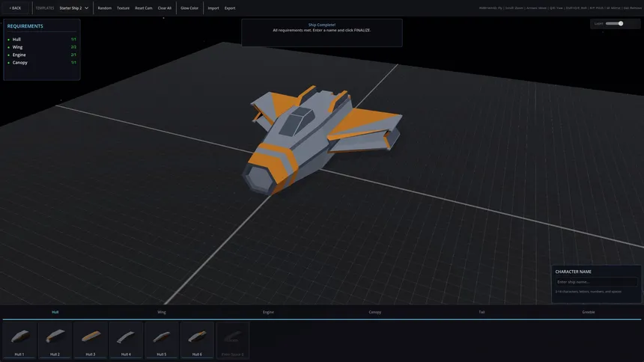Open the Engine parts tab
644x362 pixels.
click(x=268, y=312)
